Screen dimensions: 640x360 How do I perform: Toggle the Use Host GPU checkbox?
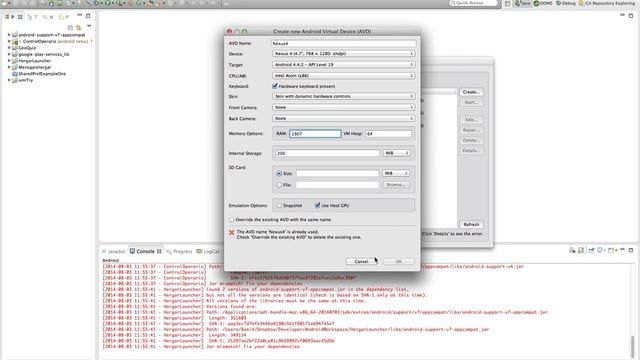click(317, 205)
